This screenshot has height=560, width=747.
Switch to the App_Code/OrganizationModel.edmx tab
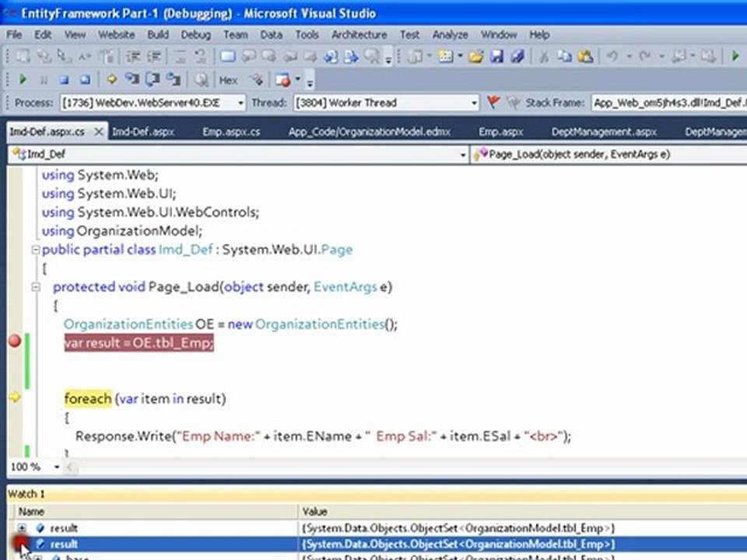[x=369, y=132]
